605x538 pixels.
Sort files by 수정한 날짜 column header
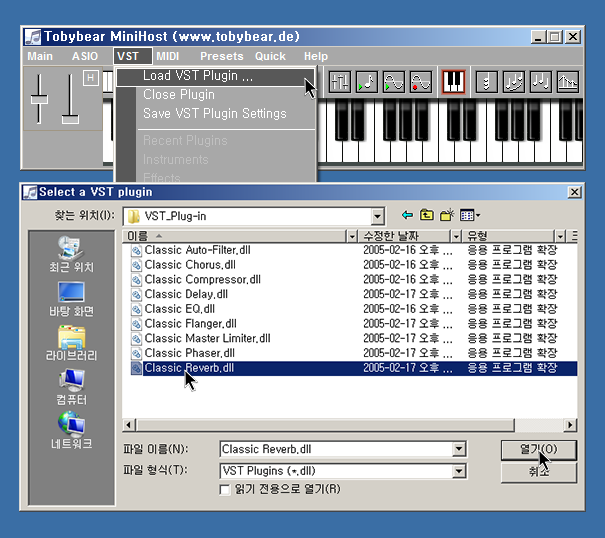tap(404, 236)
